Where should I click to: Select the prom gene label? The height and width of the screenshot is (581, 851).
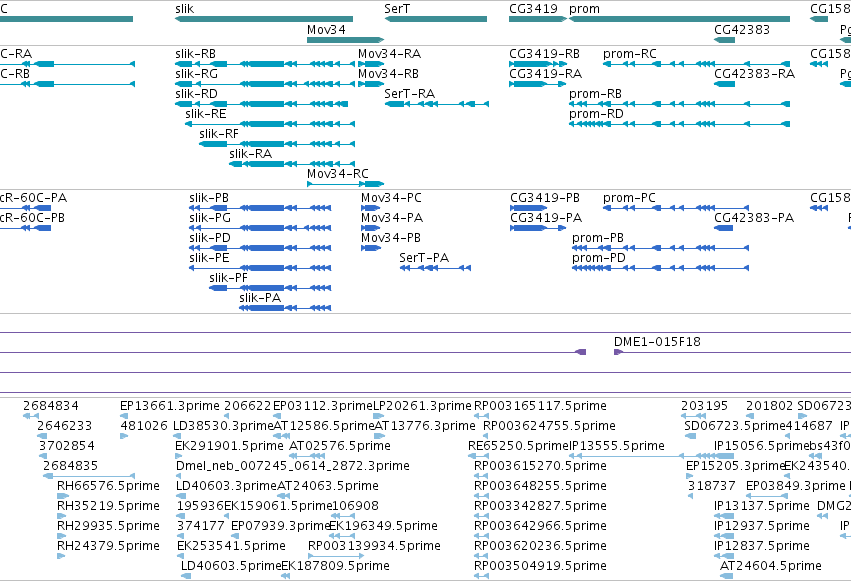click(585, 9)
